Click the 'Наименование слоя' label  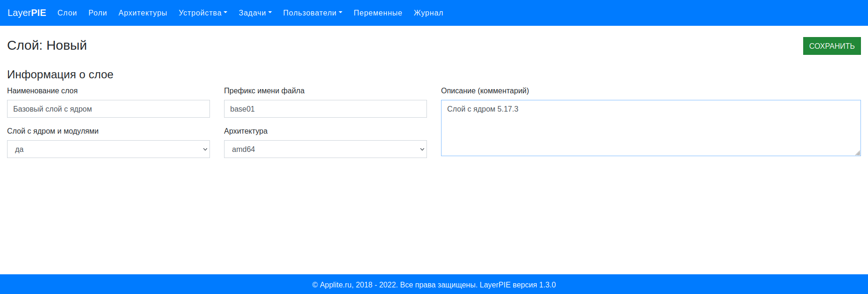(x=42, y=91)
